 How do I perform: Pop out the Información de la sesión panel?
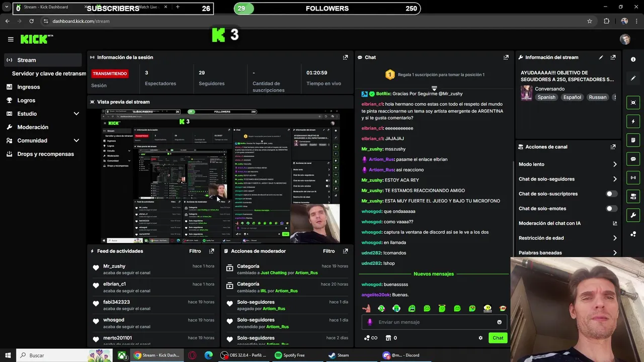pos(345,57)
